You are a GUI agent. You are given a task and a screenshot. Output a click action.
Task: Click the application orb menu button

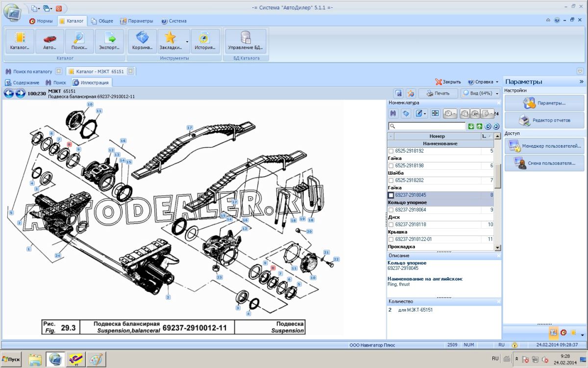click(12, 12)
